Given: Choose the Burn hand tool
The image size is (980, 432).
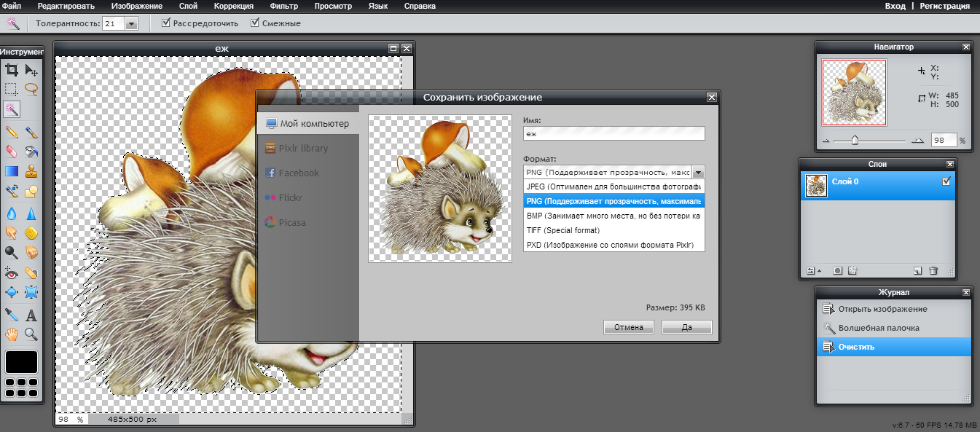Looking at the screenshot, I should pos(31,253).
